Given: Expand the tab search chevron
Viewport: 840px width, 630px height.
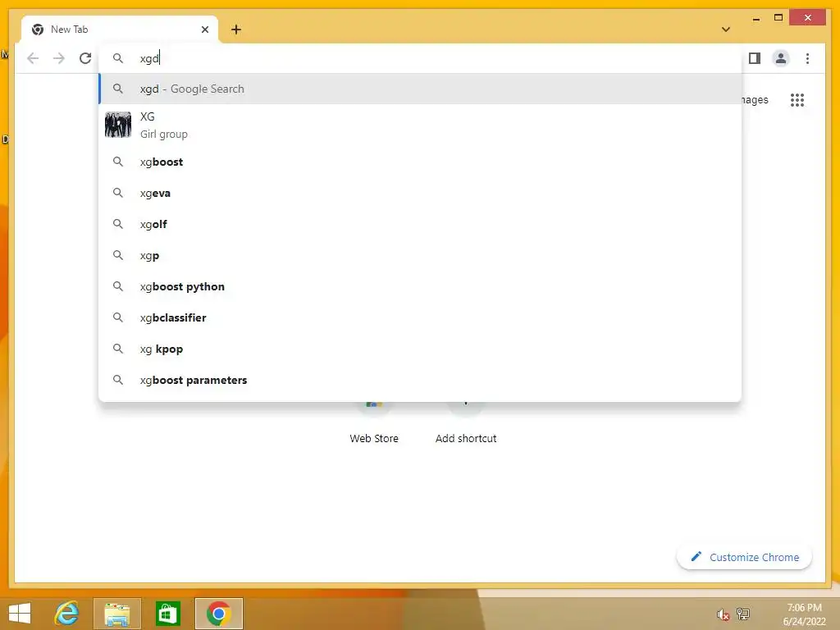Looking at the screenshot, I should point(726,30).
